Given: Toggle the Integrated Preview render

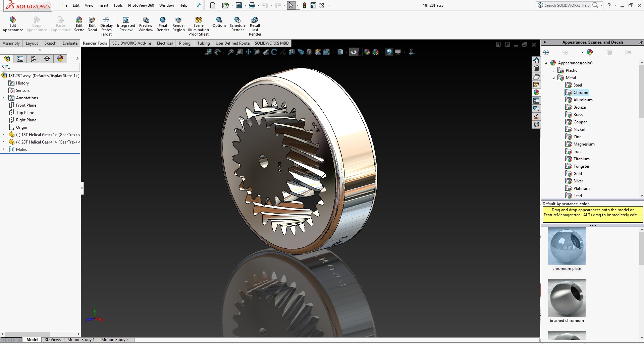Looking at the screenshot, I should coord(126,24).
